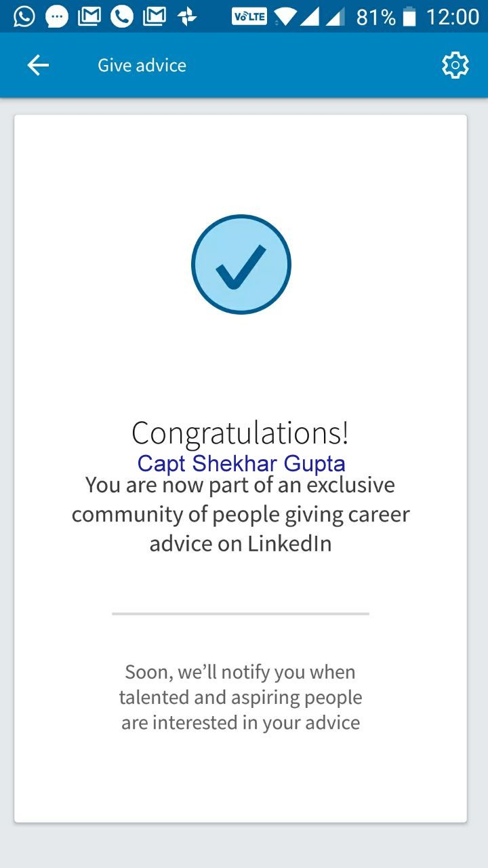Tap the 81% battery percentage

[375, 16]
